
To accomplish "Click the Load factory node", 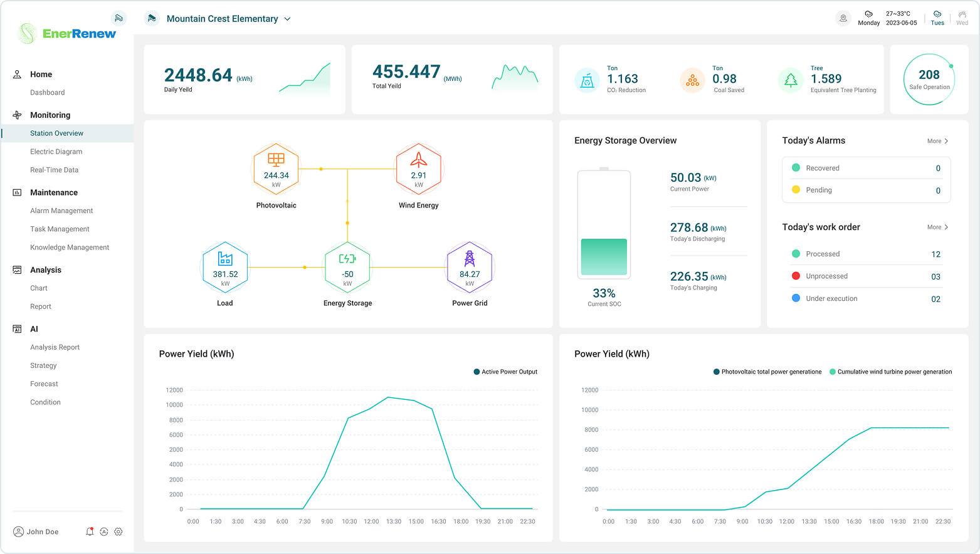I will coord(225,268).
